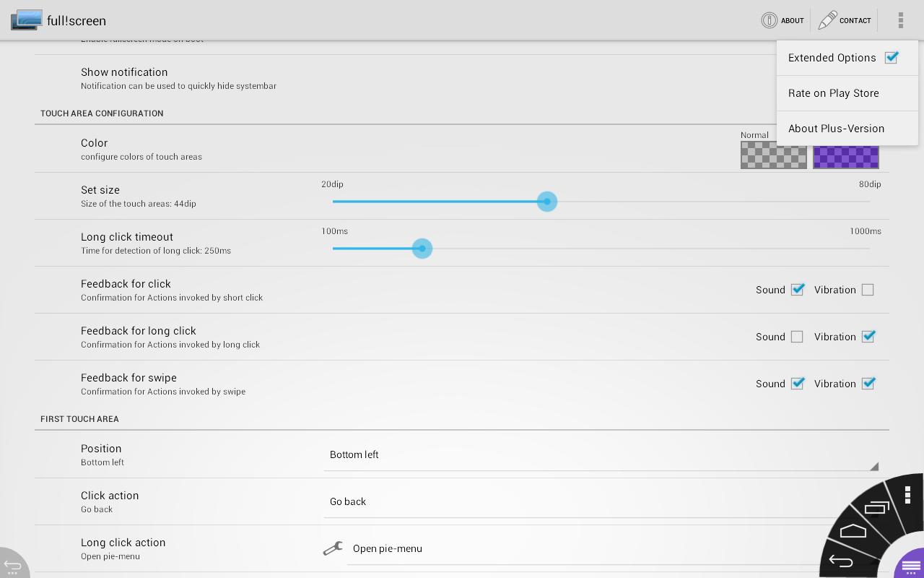
Task: Enable Vibration for click feedback
Action: (868, 290)
